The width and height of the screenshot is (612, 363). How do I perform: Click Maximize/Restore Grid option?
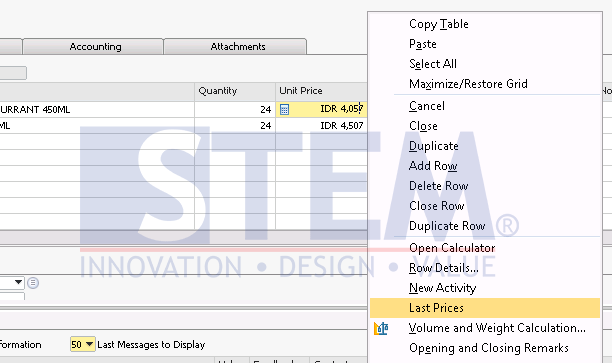pyautogui.click(x=484, y=84)
